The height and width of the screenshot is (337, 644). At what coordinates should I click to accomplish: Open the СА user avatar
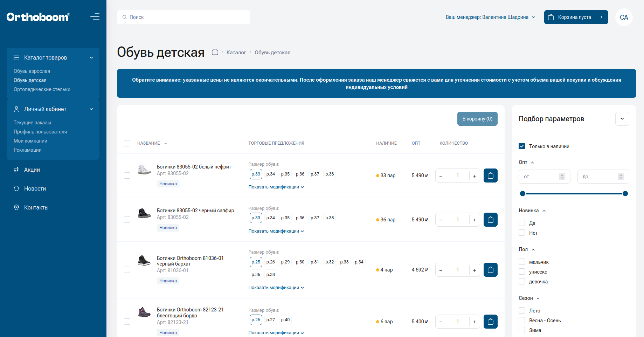pyautogui.click(x=624, y=17)
